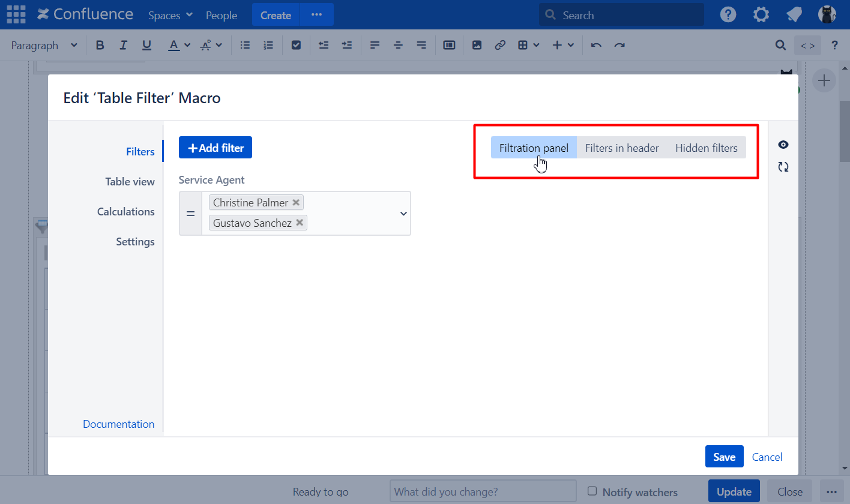The image size is (850, 504).
Task: Open the settings gear icon in header
Action: coord(761,15)
